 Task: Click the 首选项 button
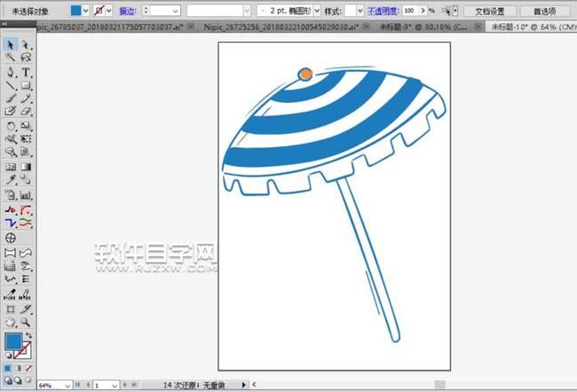[546, 11]
